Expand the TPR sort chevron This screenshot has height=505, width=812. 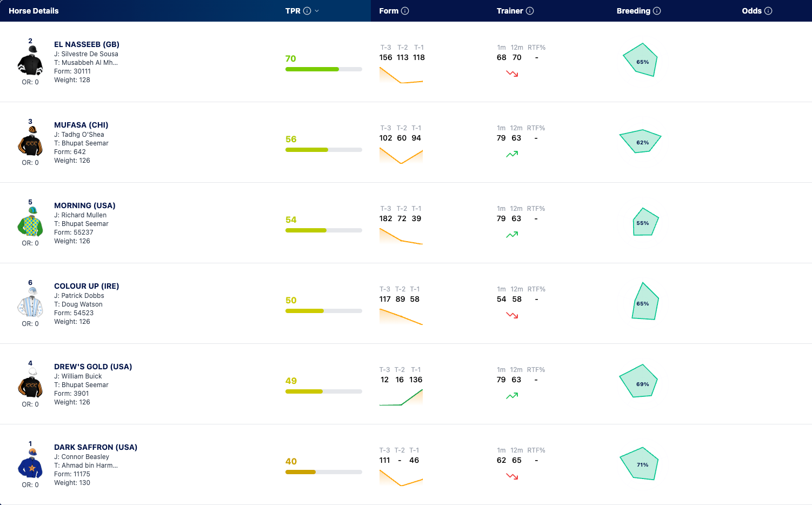coord(317,11)
